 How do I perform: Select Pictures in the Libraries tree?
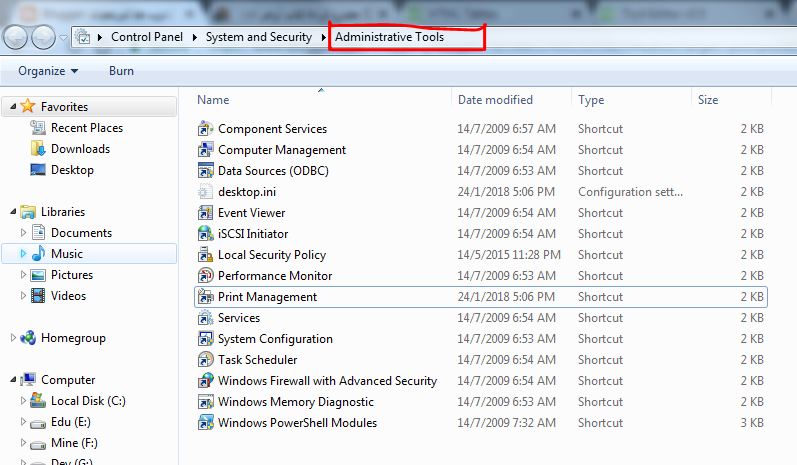tap(72, 274)
